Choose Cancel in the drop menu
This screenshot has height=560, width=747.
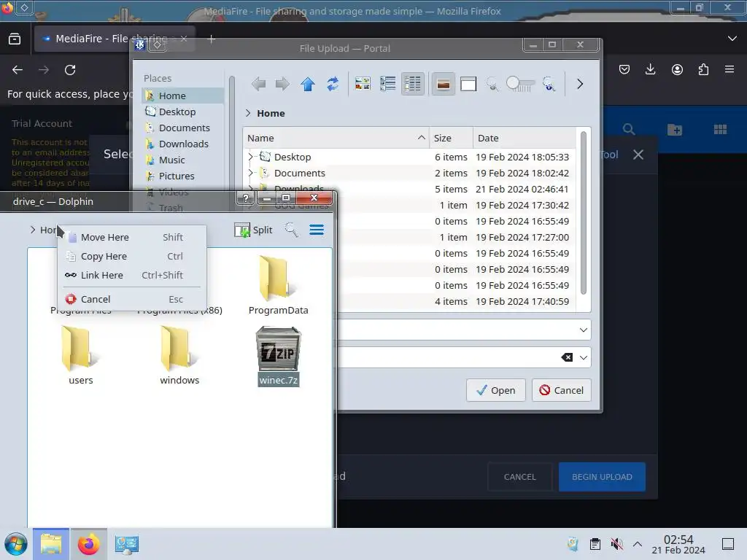pos(131,299)
